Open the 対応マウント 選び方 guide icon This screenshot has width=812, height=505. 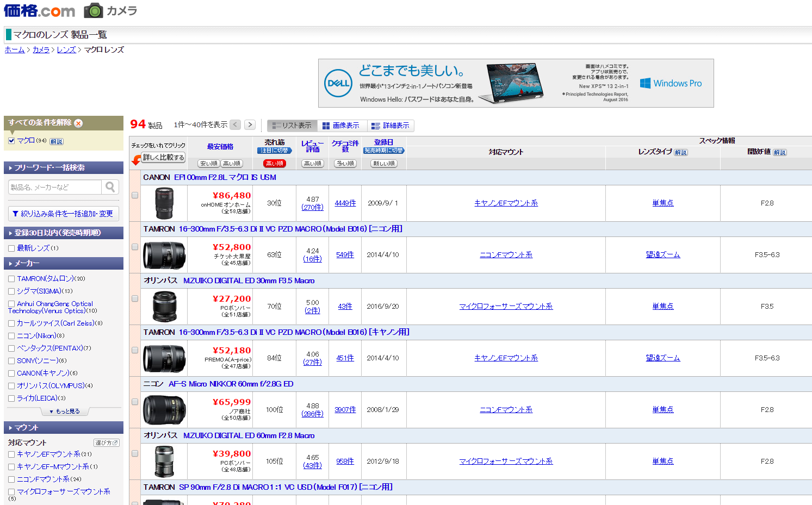click(x=107, y=443)
